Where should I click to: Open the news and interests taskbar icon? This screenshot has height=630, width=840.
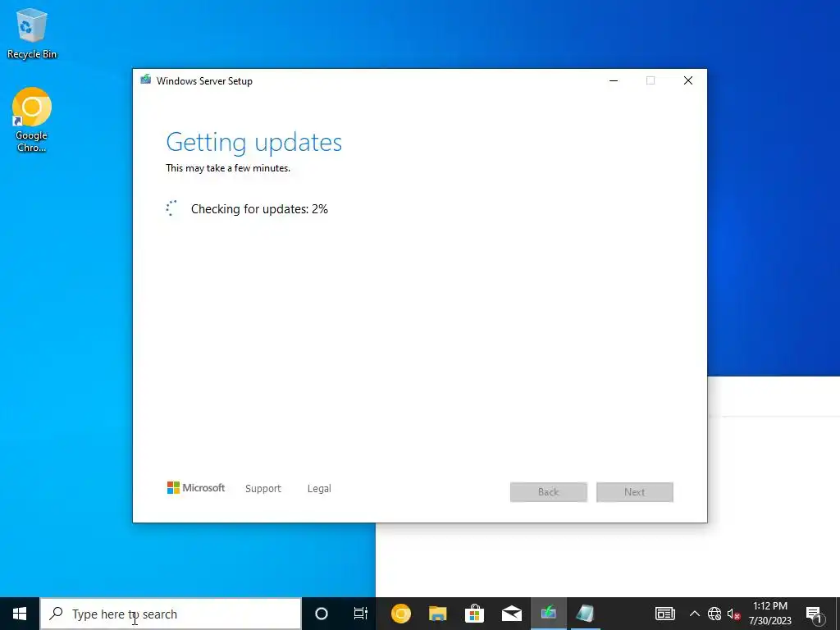tap(664, 614)
